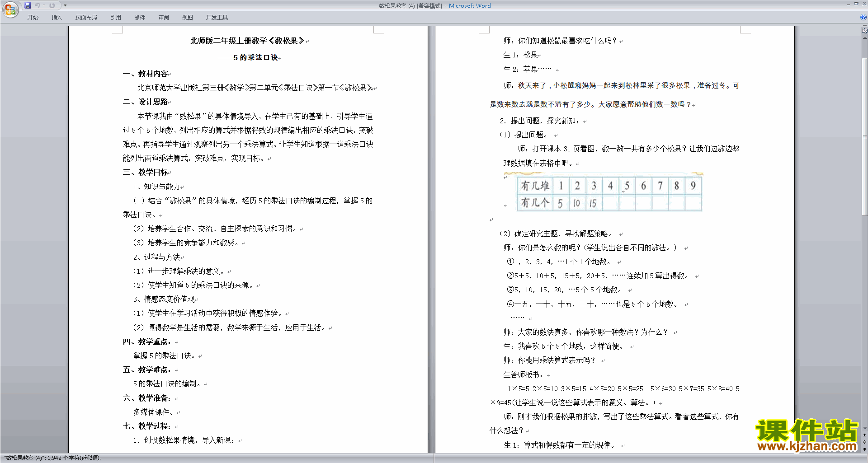Click heading 三、教学目标
This screenshot has height=463, width=868.
[146, 172]
